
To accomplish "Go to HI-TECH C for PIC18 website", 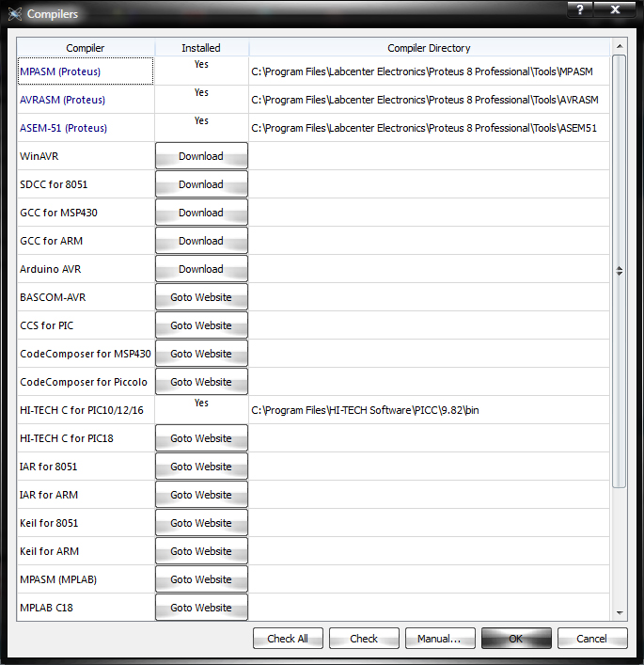I will pyautogui.click(x=201, y=438).
